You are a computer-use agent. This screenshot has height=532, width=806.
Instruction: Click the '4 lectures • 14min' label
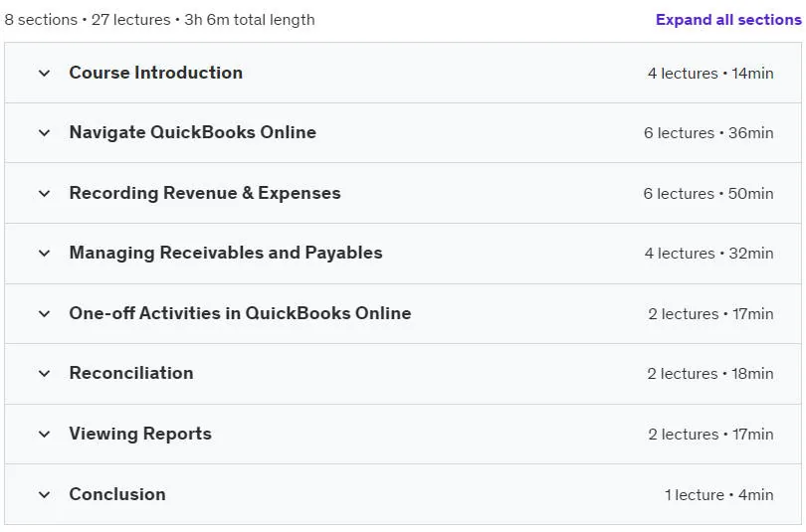pyautogui.click(x=710, y=73)
